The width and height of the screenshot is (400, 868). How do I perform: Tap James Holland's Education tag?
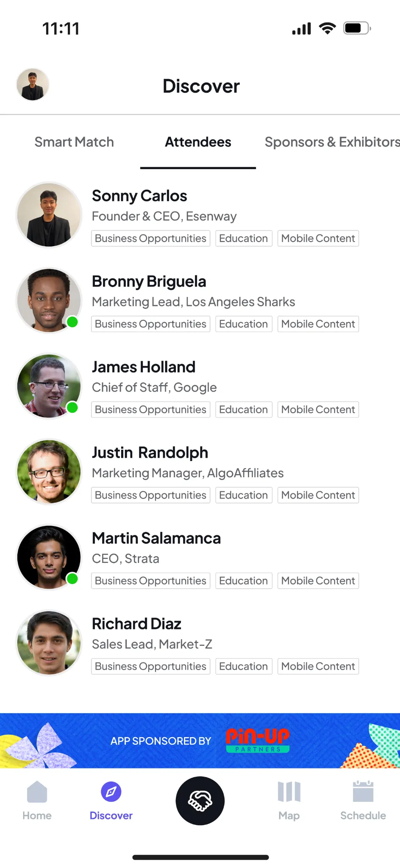(x=244, y=409)
